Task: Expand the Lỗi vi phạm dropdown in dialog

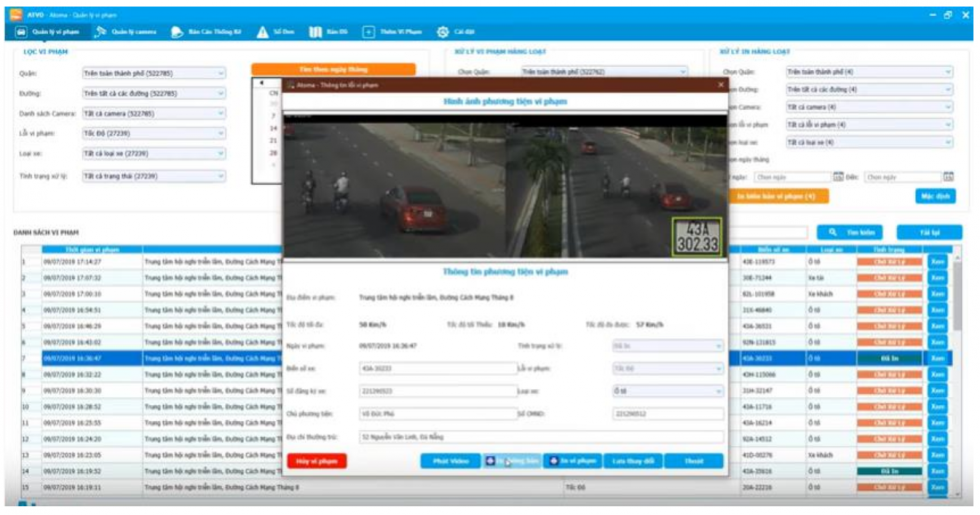Action: coord(668,369)
